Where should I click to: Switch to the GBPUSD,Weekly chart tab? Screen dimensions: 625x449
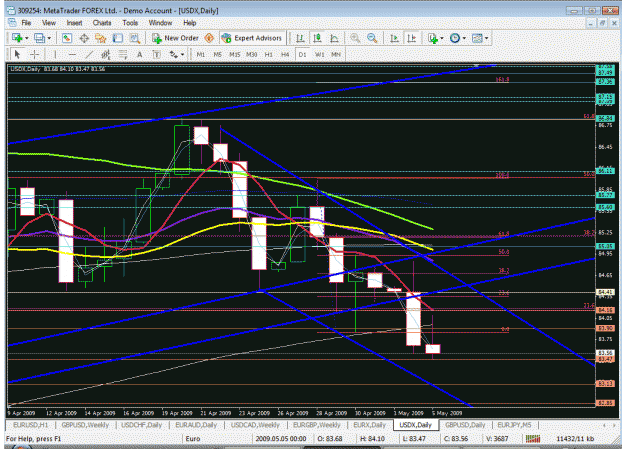point(85,425)
